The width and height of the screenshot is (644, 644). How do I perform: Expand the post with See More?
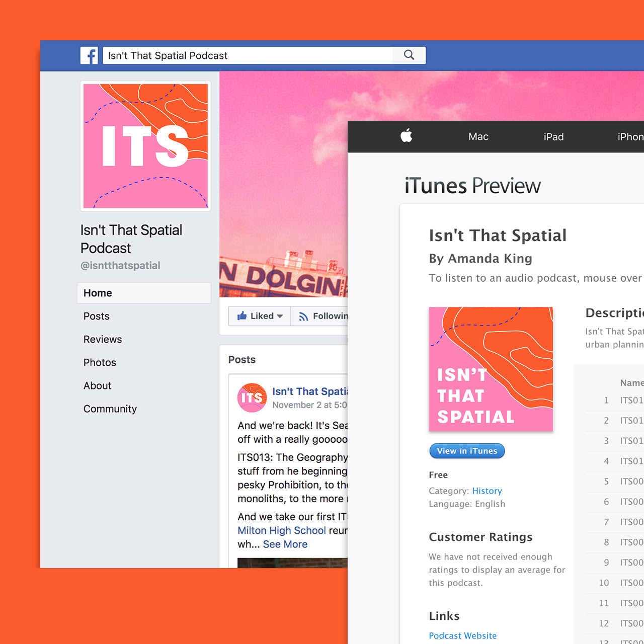pyautogui.click(x=285, y=544)
